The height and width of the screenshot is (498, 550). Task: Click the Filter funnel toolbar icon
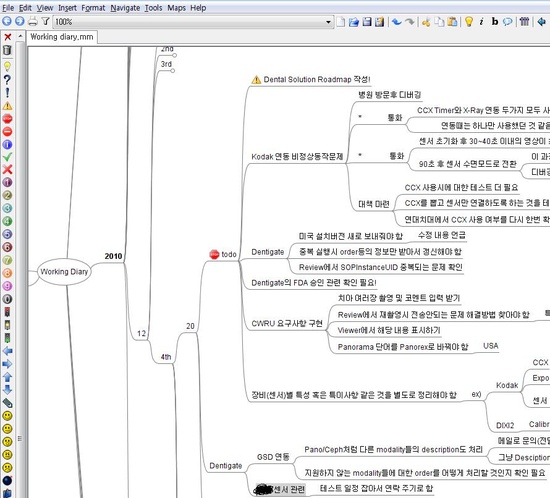[45, 21]
